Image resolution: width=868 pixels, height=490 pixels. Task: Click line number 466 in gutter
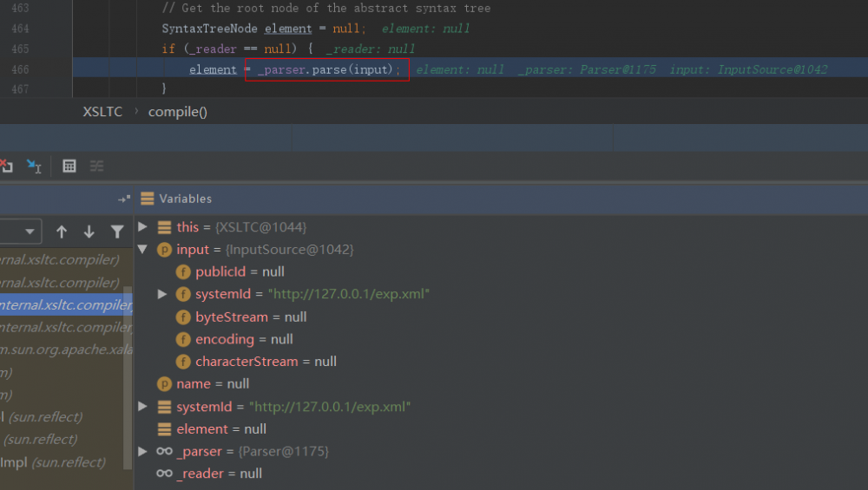pyautogui.click(x=21, y=69)
